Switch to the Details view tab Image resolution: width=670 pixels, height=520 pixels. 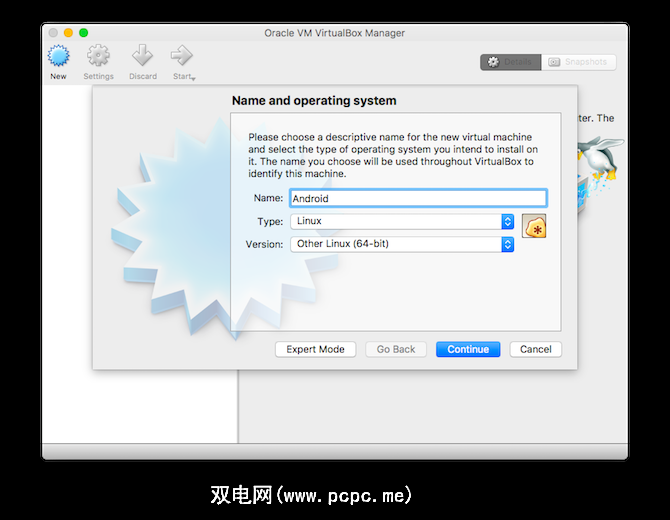(x=511, y=62)
